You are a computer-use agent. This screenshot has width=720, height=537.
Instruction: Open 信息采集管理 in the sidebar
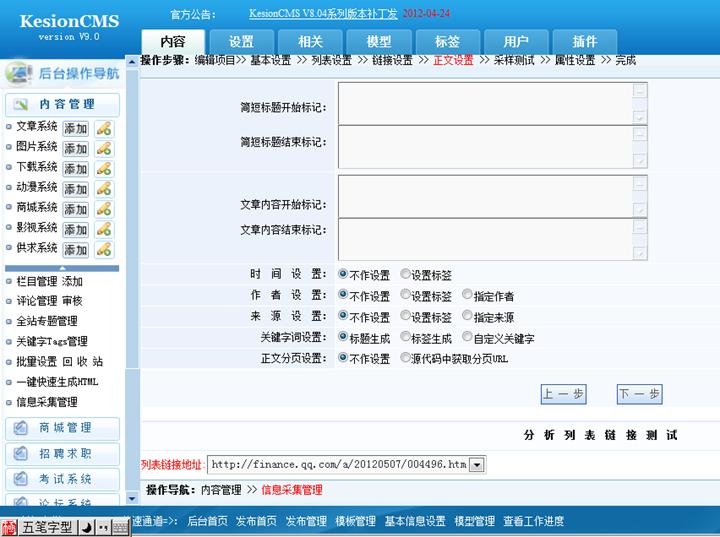47,402
